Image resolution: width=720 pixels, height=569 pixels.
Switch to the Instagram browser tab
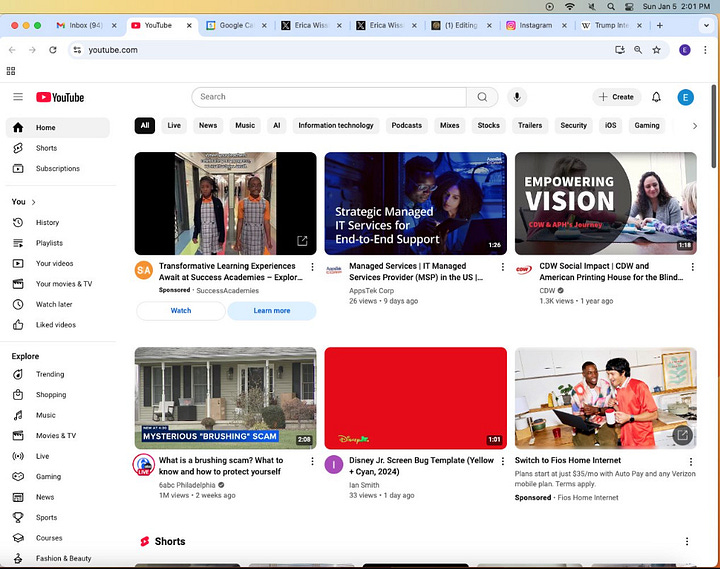534,25
